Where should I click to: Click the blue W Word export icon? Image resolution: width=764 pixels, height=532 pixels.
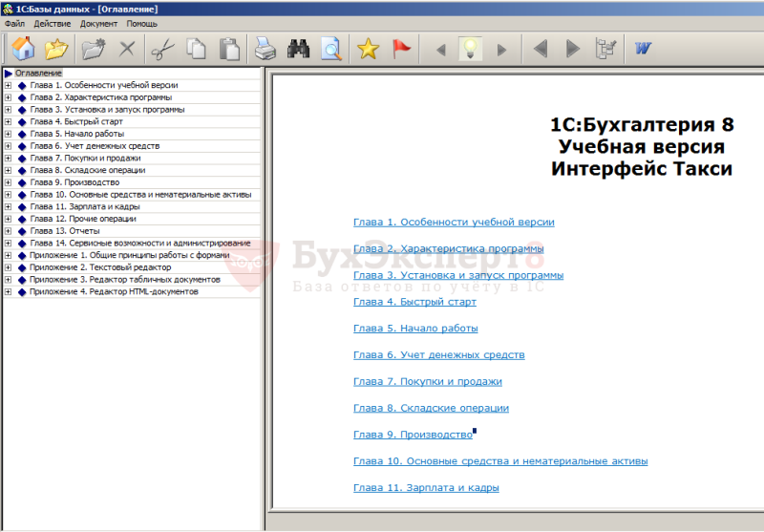click(643, 48)
